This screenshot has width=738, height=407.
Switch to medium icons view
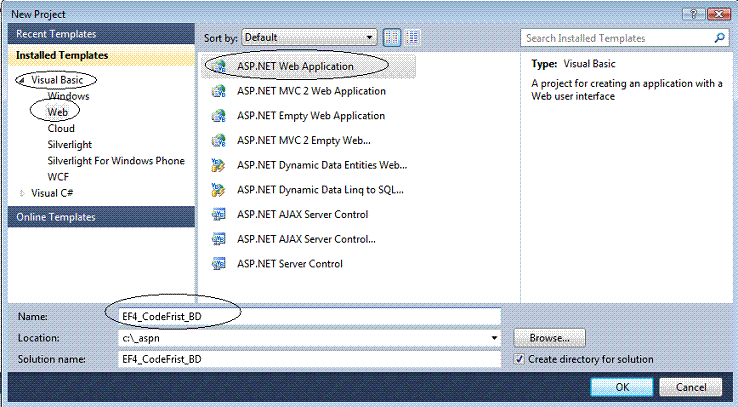(x=392, y=37)
